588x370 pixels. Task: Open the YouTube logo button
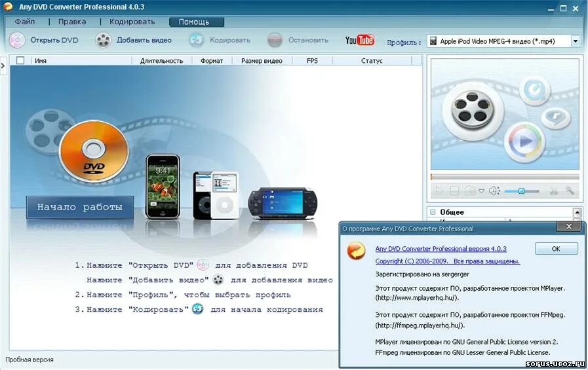click(x=360, y=40)
